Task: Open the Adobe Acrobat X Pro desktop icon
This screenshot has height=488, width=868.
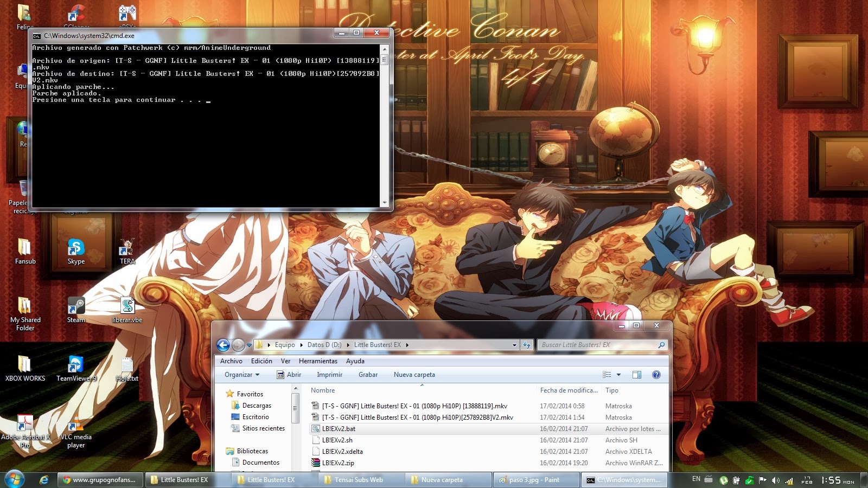Action: point(25,432)
